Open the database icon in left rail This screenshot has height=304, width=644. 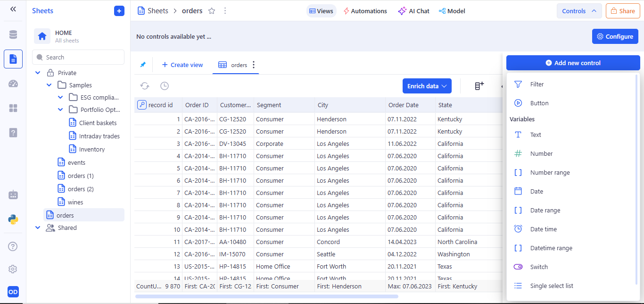click(x=13, y=34)
